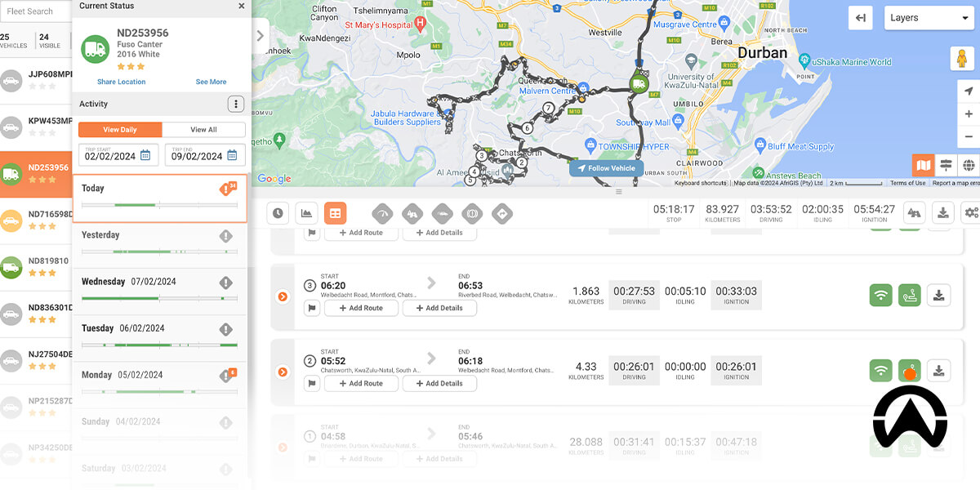
Task: Open the settings gear icon at far right
Action: tap(970, 212)
